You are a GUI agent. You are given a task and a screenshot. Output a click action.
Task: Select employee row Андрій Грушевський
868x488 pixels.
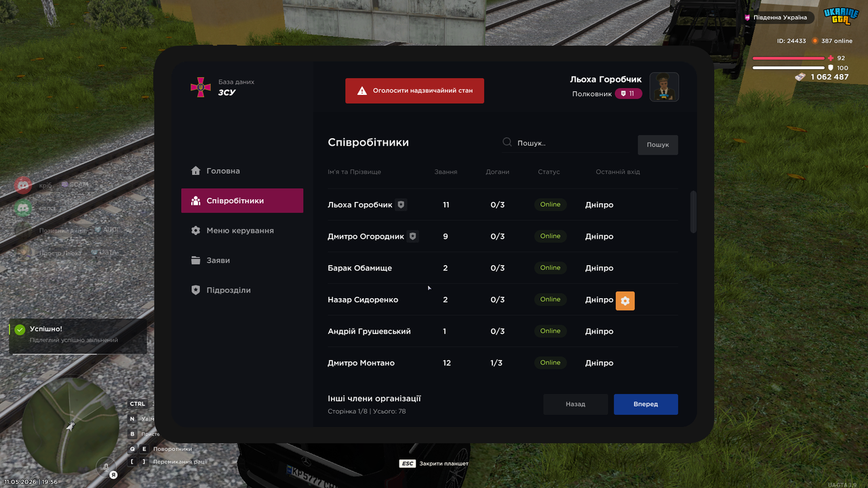point(502,331)
